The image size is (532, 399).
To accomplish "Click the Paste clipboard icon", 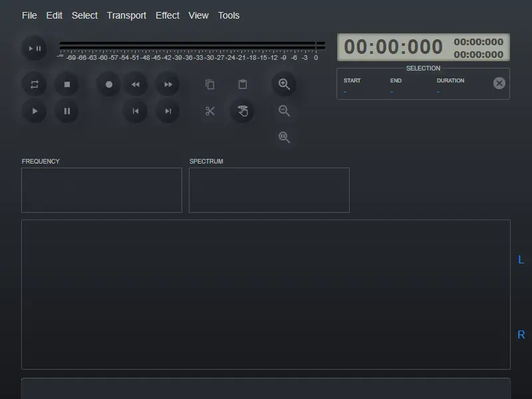I will 243,84.
